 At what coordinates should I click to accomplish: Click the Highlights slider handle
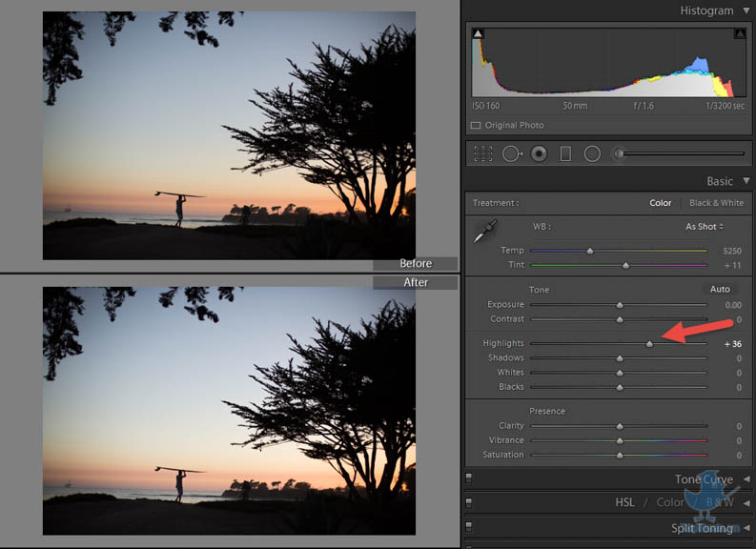(650, 343)
